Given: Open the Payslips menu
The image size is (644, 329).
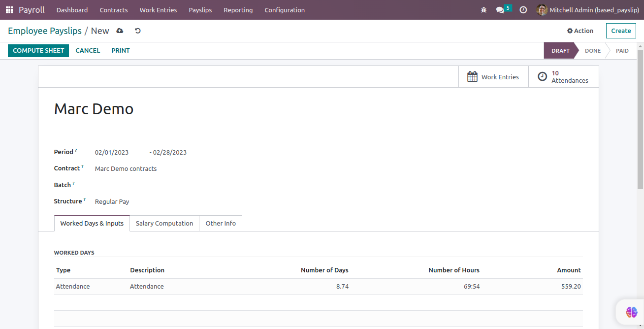Looking at the screenshot, I should (x=200, y=10).
